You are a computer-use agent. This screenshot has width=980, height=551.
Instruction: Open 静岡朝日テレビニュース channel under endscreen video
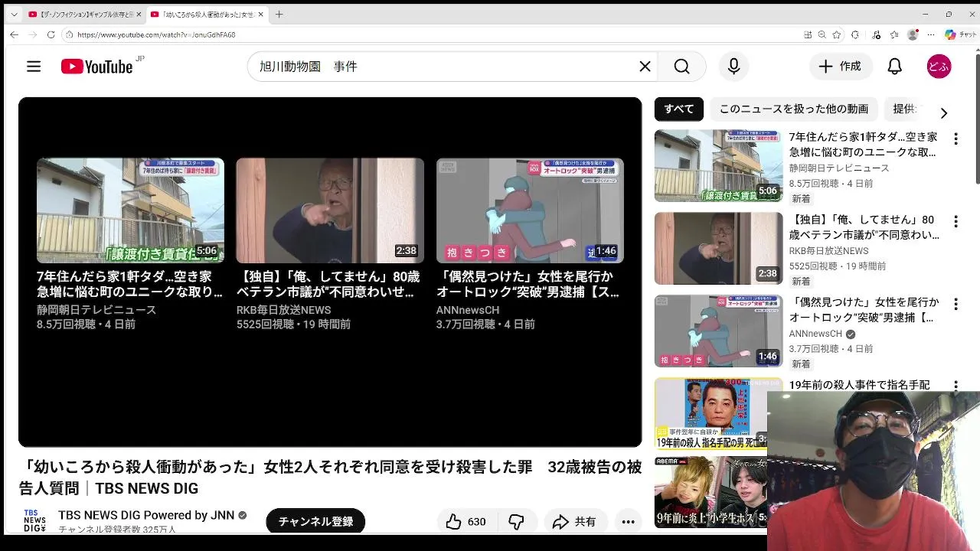(x=96, y=310)
